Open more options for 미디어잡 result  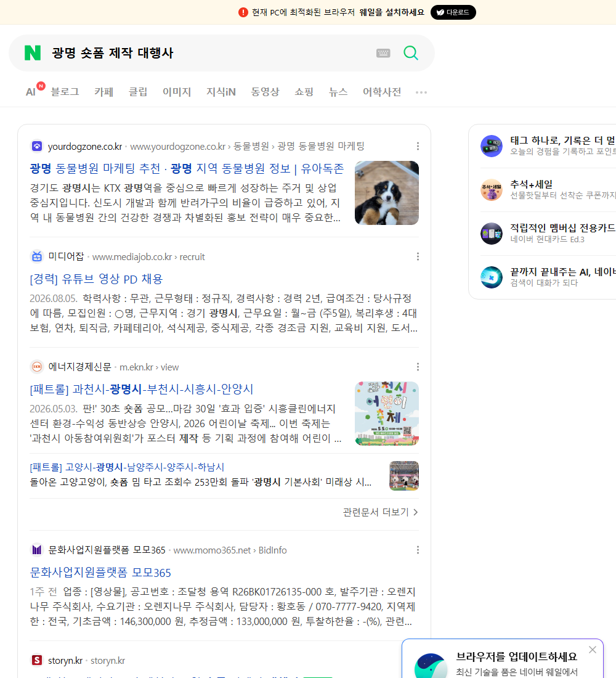tap(418, 256)
